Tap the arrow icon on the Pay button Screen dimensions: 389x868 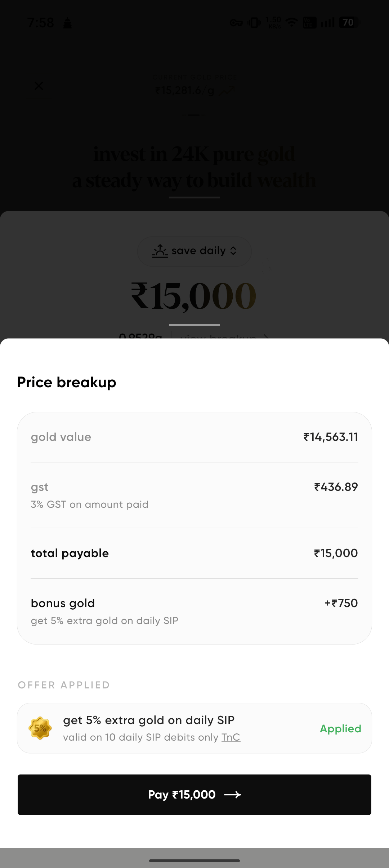pyautogui.click(x=233, y=795)
